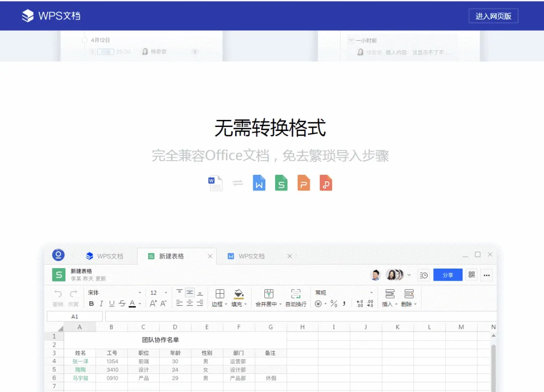Open version history clock icon
Image resolution: width=544 pixels, height=392 pixels.
424,275
